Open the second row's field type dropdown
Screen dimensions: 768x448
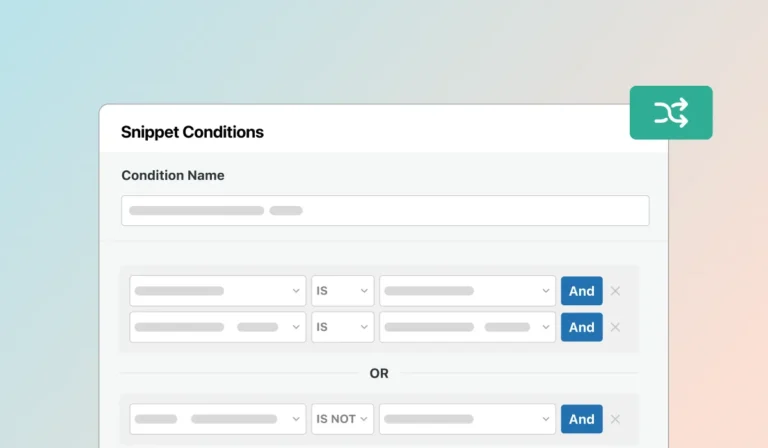[x=218, y=327]
